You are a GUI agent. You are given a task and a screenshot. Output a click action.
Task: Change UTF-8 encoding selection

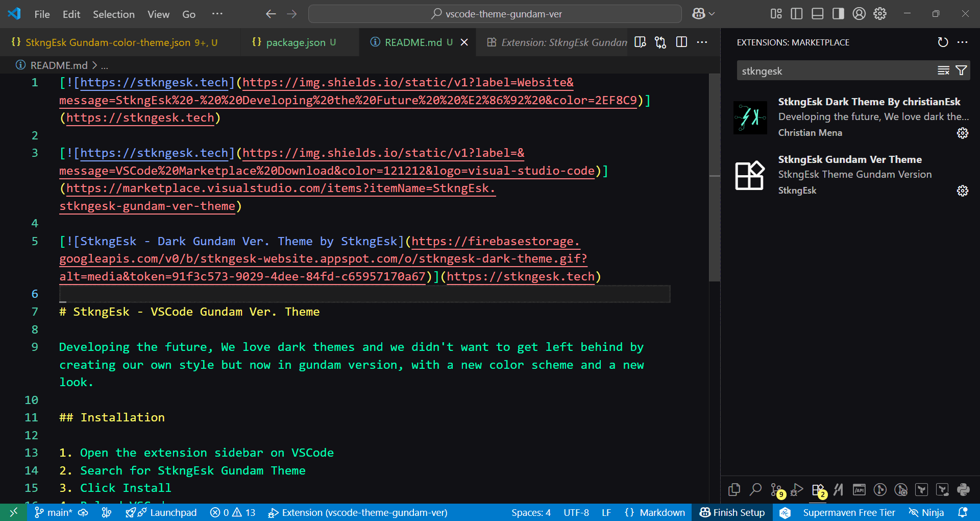pos(576,512)
